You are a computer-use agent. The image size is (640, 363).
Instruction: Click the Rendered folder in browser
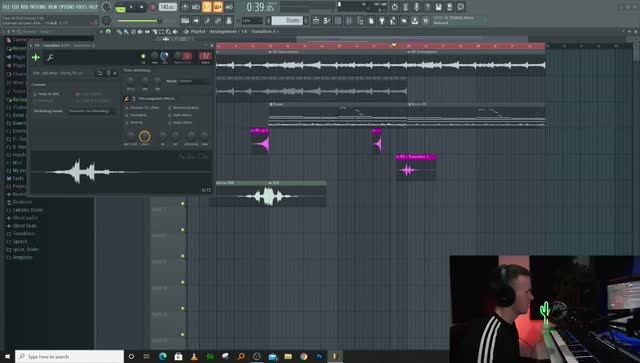click(x=19, y=202)
